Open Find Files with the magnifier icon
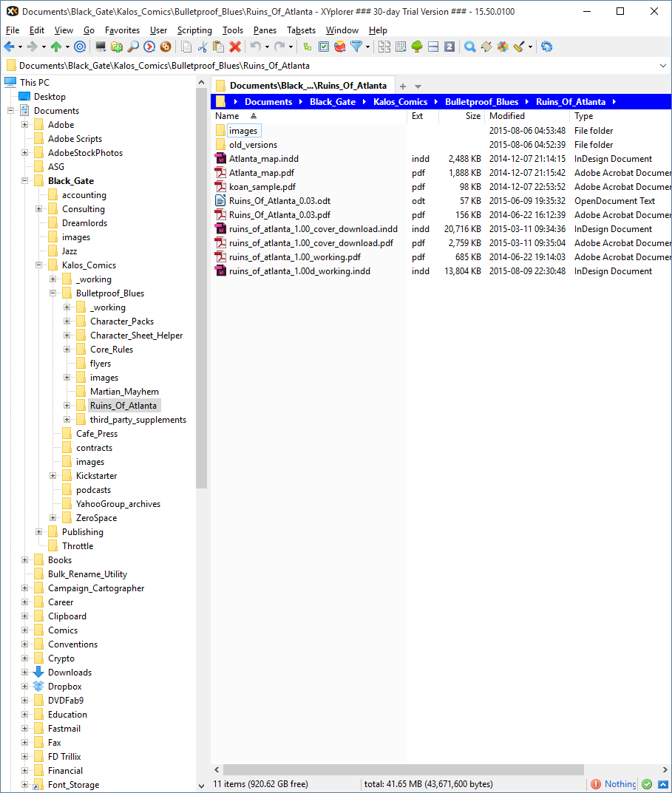 point(133,47)
